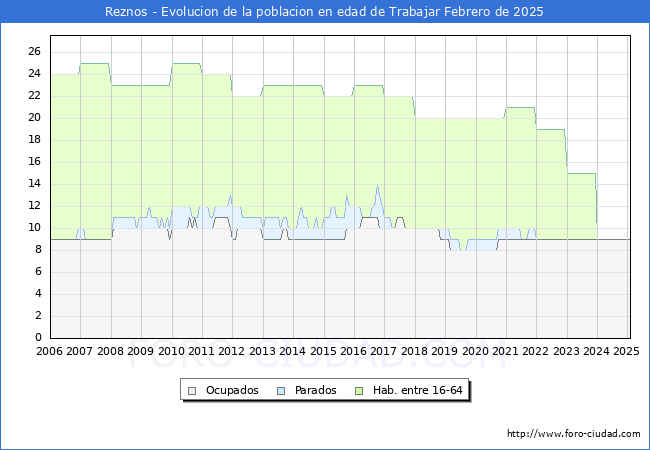Click the 2025 x-axis label

626,351
